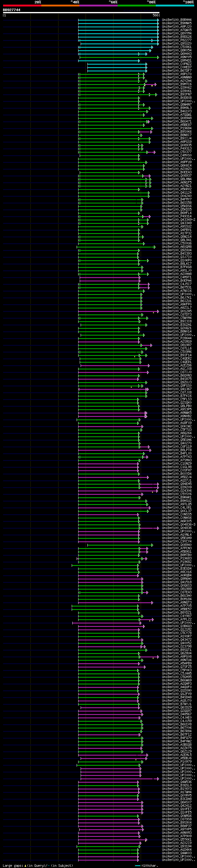Click the white query sequence bar
197x868 pixels.
[x=81, y=13]
